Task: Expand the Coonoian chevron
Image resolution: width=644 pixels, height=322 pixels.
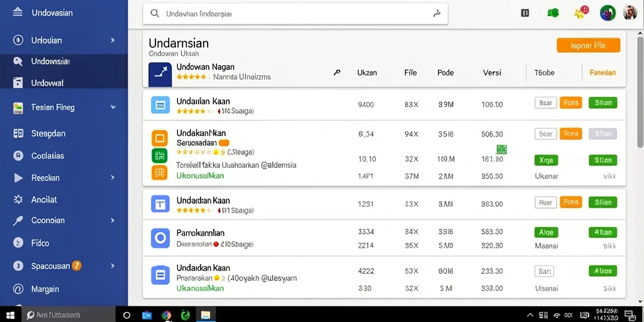Action: pos(113,221)
